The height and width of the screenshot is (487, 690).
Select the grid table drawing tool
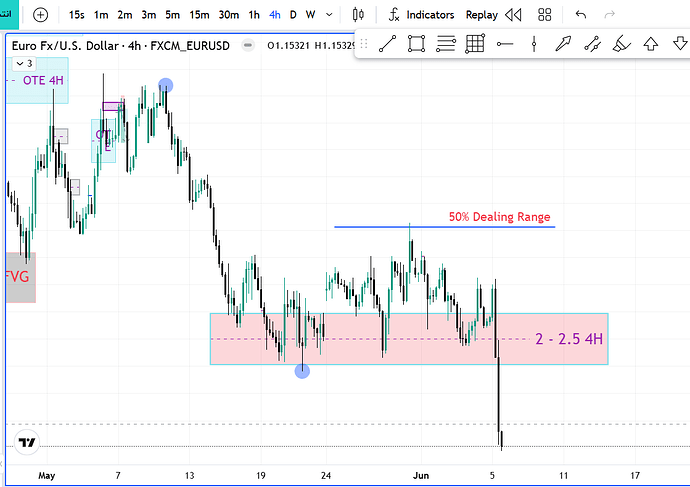(x=475, y=44)
